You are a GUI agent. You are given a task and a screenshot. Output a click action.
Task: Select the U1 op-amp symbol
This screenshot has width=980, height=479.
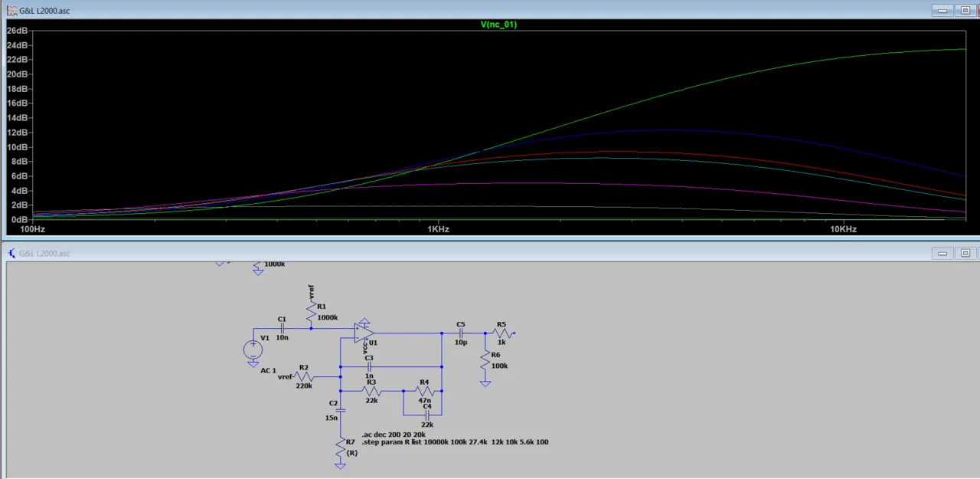(364, 333)
